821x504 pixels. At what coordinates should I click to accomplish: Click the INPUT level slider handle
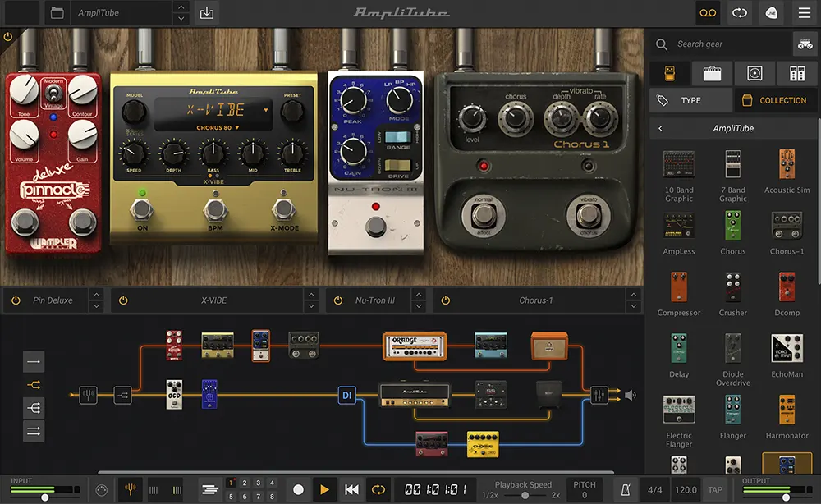point(45,497)
